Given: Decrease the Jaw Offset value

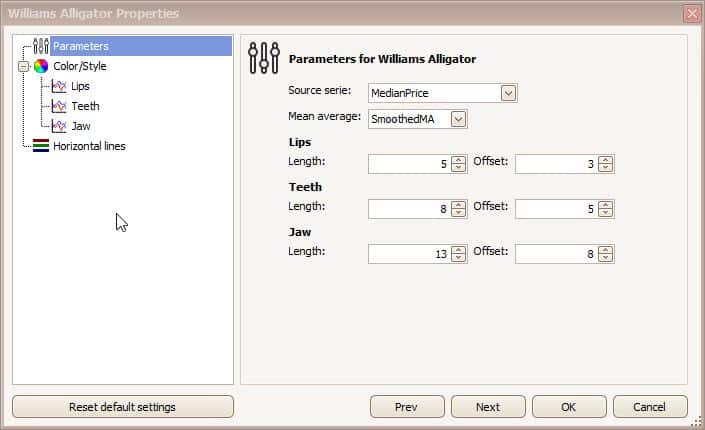Looking at the screenshot, I should (x=605, y=258).
